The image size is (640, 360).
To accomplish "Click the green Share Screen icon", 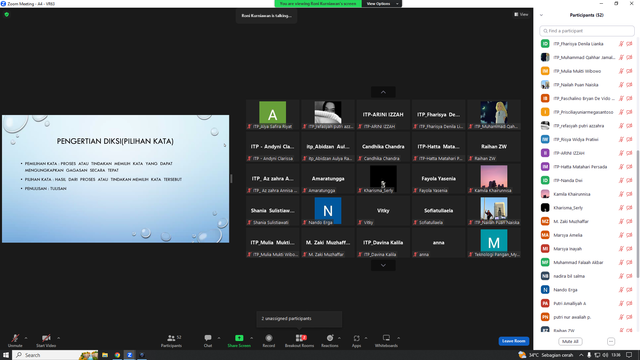I will [239, 338].
